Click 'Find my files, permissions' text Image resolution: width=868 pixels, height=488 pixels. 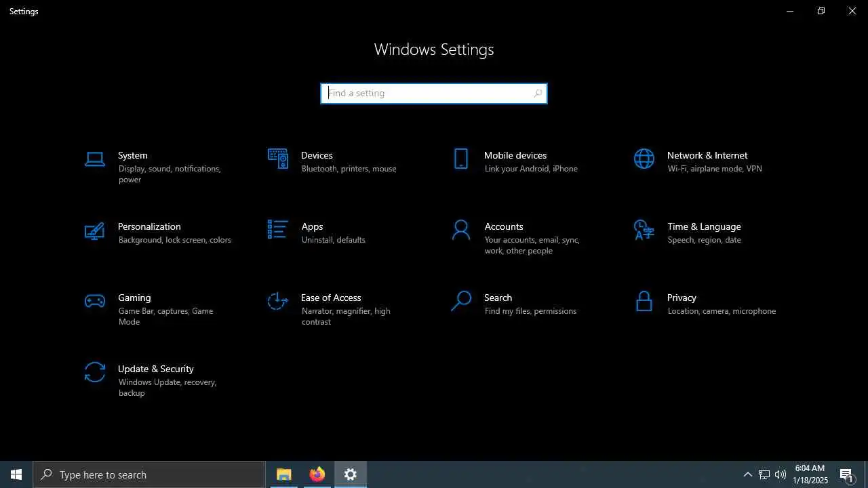click(x=530, y=311)
